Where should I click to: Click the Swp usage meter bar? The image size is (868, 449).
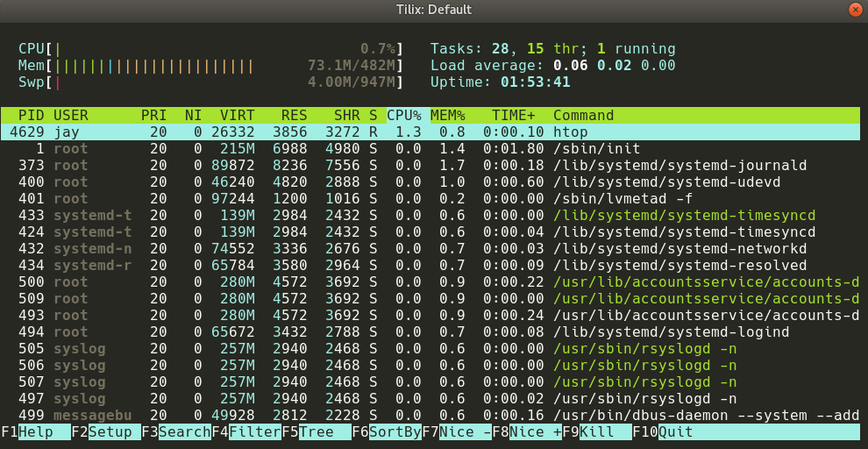210,82
